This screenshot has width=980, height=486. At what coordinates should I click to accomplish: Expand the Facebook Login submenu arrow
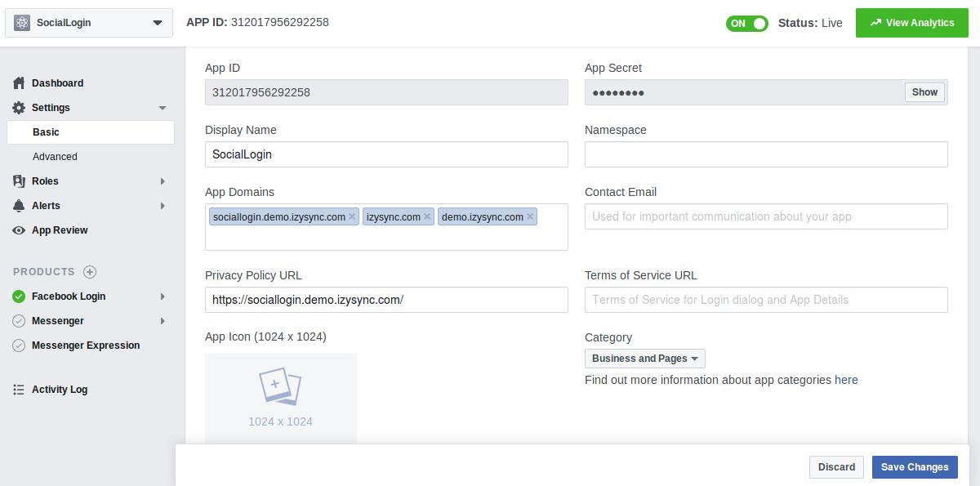tap(163, 297)
